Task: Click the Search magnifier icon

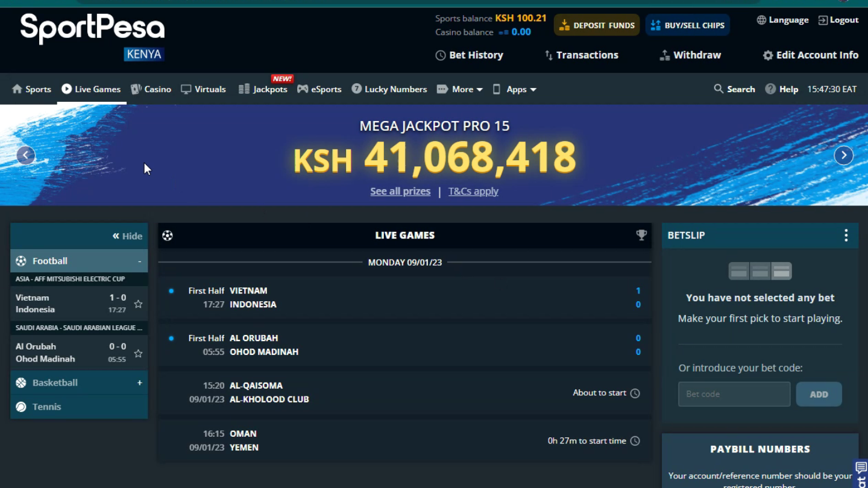Action: point(719,89)
